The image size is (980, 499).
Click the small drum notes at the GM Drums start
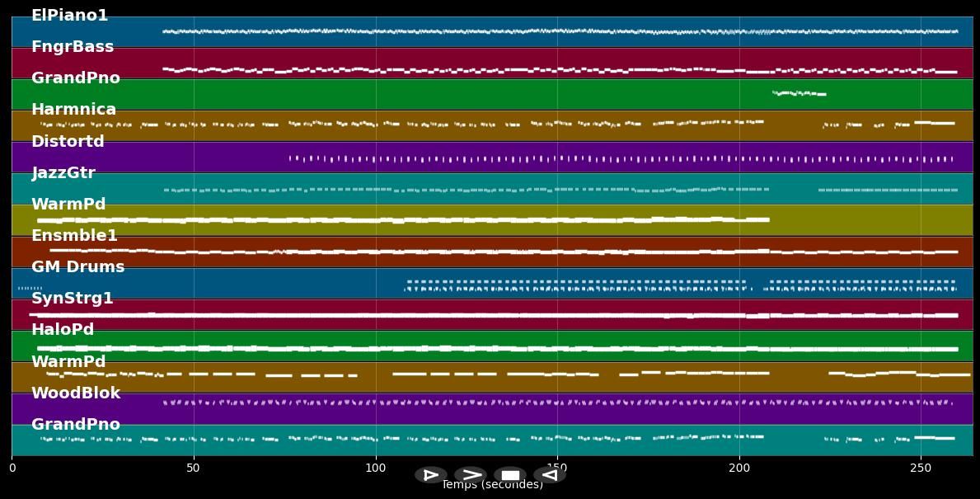click(x=30, y=288)
